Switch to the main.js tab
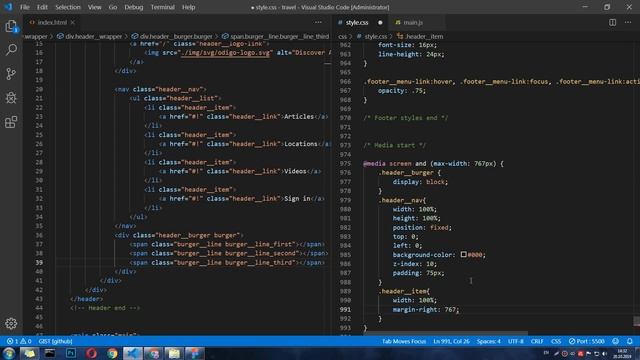640x360 pixels. [413, 22]
